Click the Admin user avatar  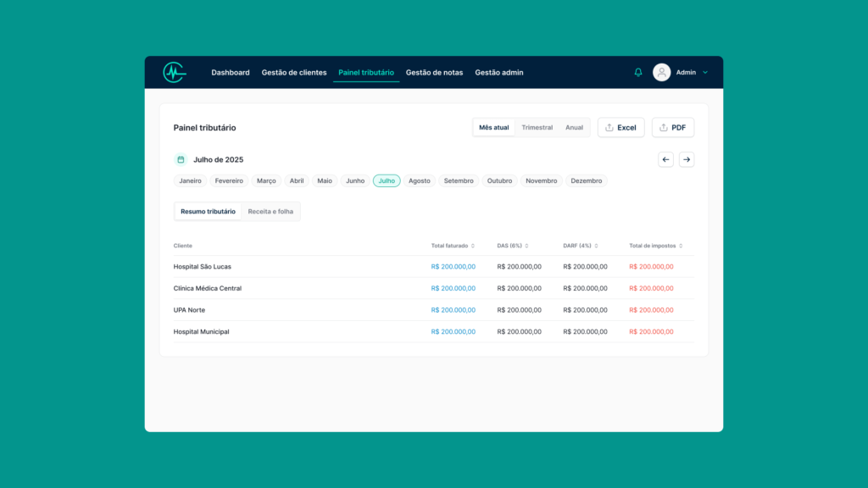click(662, 73)
